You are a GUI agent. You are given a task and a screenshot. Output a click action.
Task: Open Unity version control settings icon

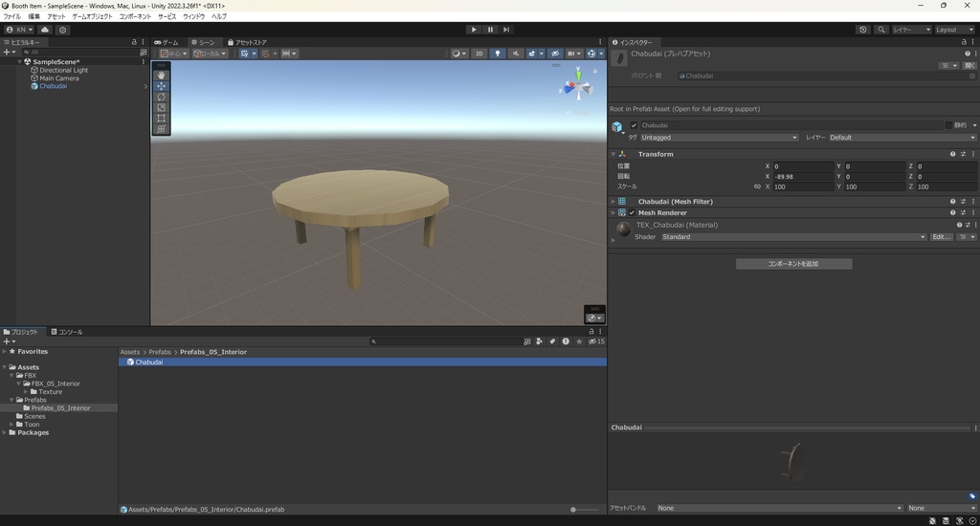tap(62, 30)
